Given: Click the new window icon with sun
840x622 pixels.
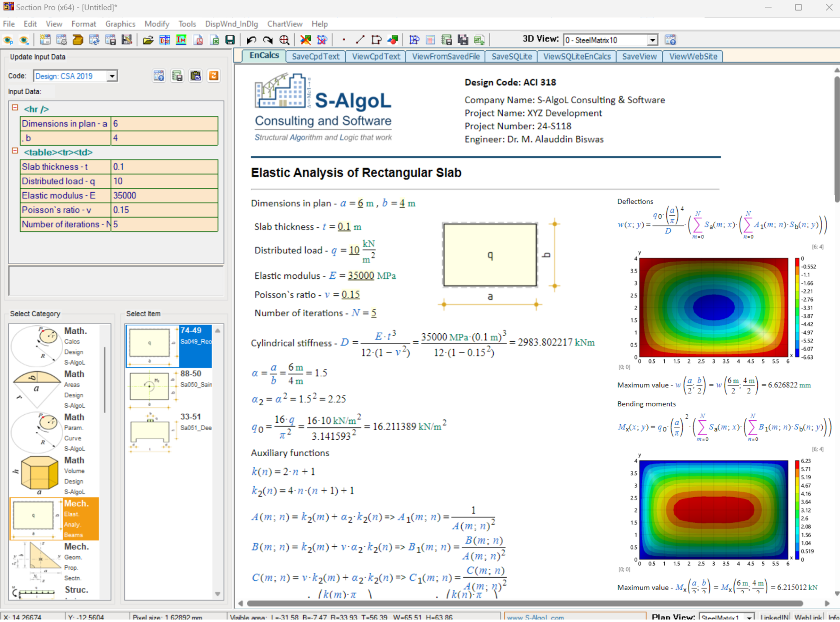Looking at the screenshot, I should coord(45,40).
